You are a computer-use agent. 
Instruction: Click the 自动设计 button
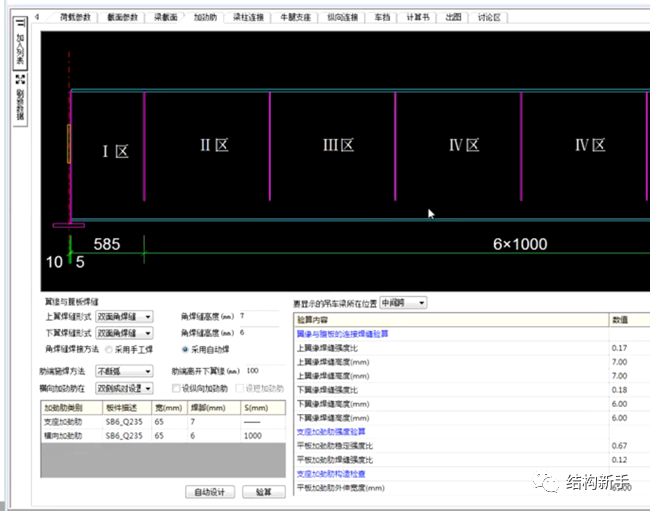(210, 492)
